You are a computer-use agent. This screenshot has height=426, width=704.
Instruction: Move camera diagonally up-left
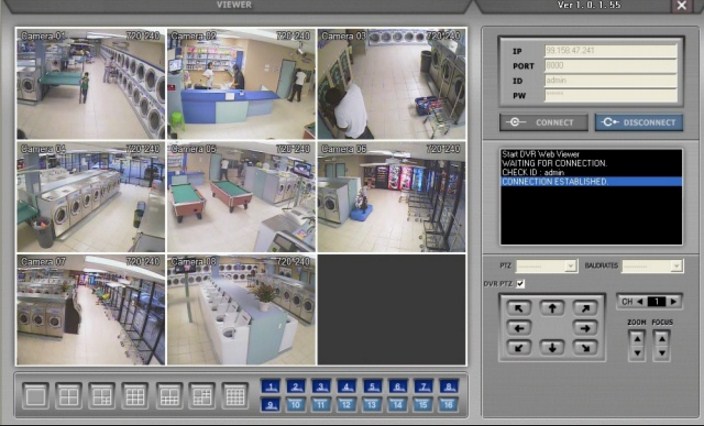[x=519, y=308]
